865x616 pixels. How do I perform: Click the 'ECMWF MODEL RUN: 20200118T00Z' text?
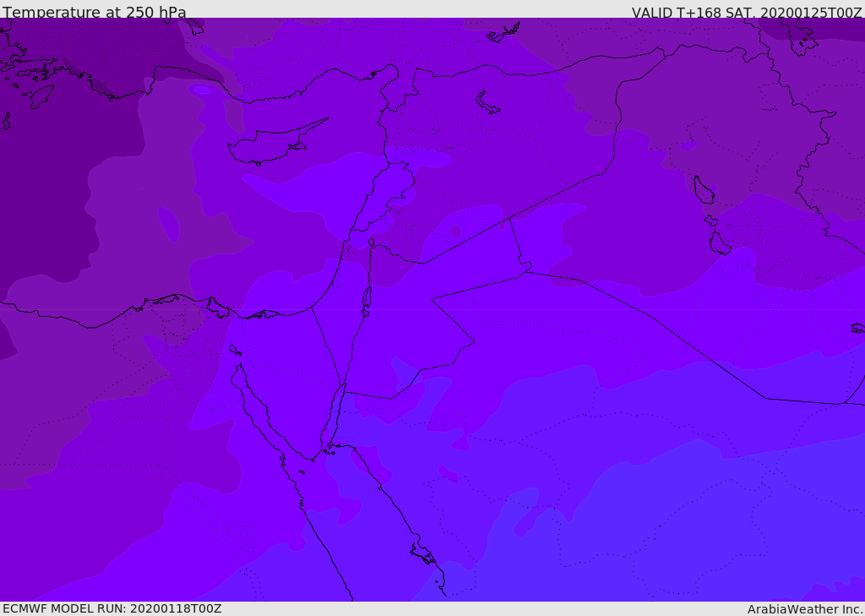click(112, 608)
